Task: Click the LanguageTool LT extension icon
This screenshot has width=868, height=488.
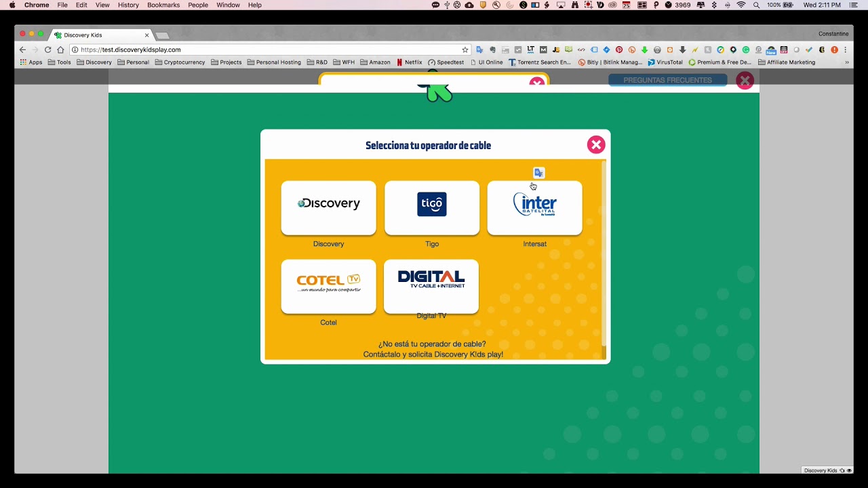Action: [530, 49]
